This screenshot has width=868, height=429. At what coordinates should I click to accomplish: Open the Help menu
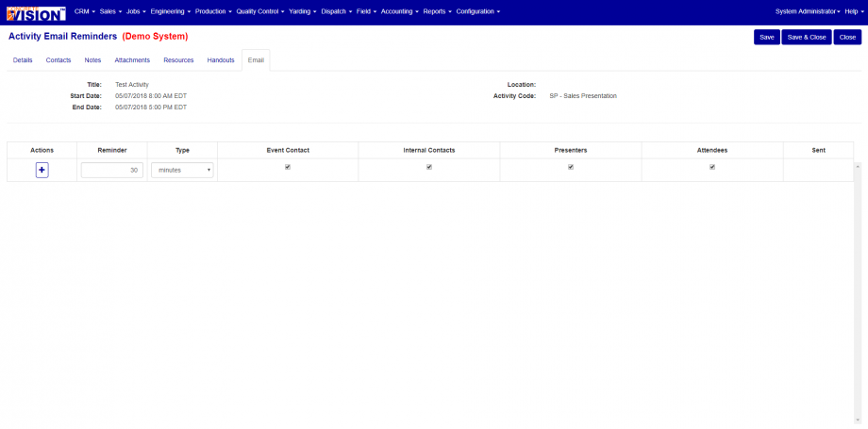point(853,11)
